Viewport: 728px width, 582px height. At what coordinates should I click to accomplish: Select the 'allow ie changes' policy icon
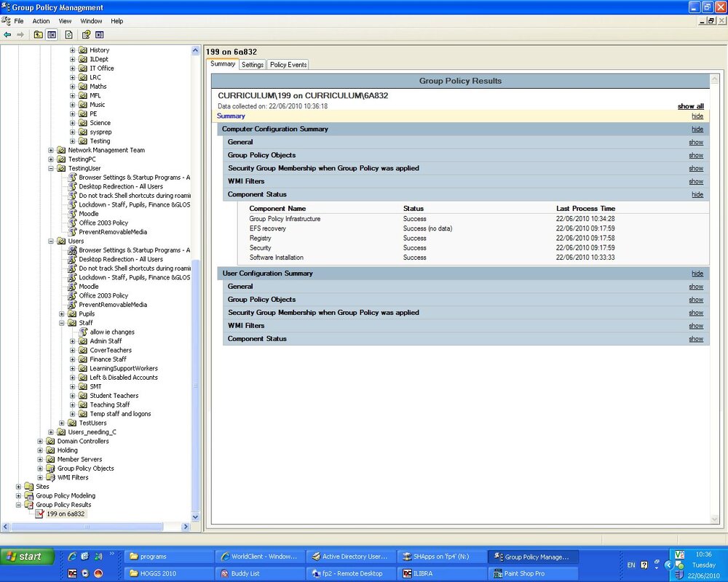[83, 332]
